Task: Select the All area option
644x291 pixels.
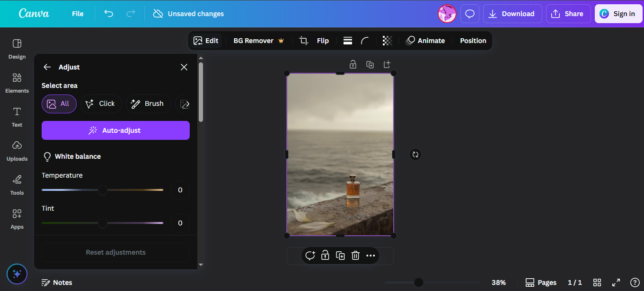Action: 59,104
